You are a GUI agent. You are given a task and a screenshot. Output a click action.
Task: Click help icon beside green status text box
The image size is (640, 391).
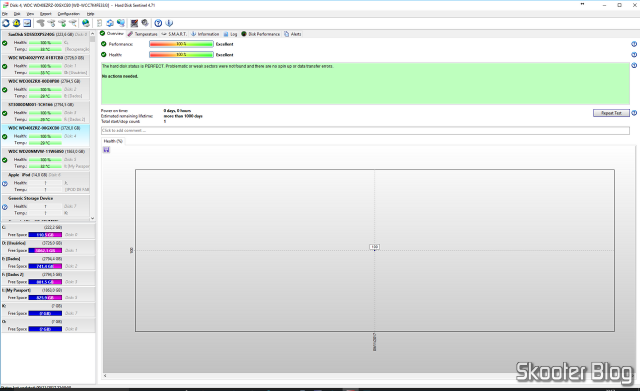634,65
